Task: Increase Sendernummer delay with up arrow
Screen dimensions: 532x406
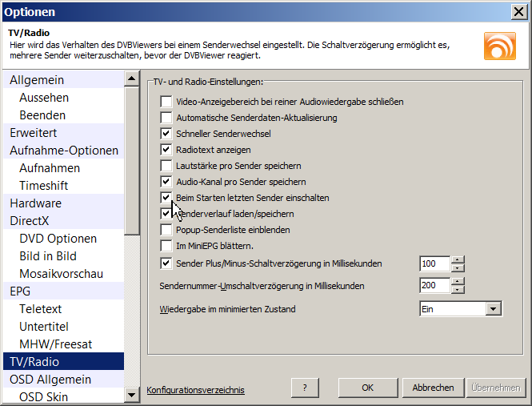Action: coord(458,281)
